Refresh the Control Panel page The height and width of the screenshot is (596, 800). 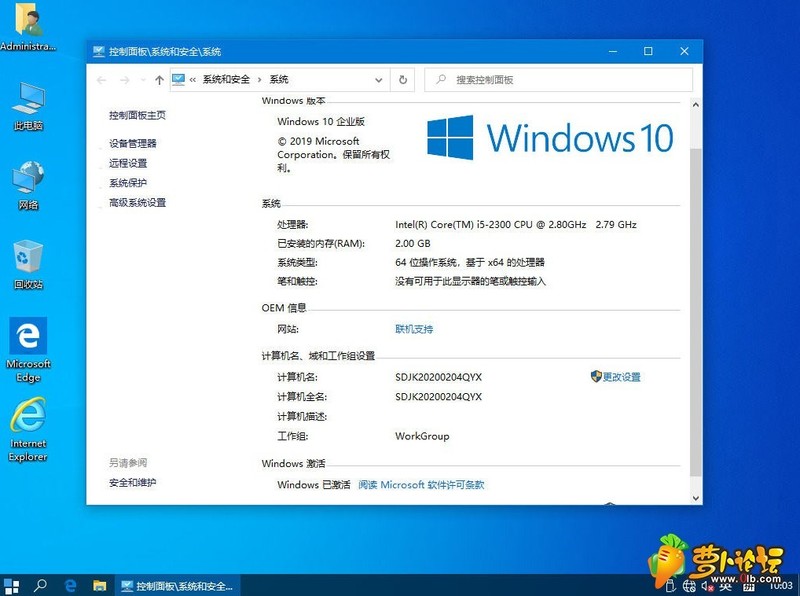(x=403, y=80)
